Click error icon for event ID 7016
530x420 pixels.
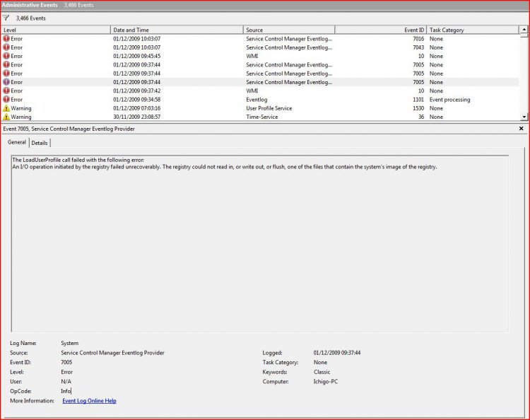(6, 39)
